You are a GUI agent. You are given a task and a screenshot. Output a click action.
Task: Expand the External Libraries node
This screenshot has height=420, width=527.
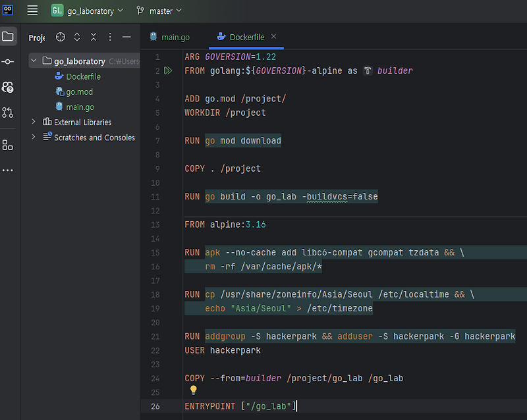click(32, 121)
